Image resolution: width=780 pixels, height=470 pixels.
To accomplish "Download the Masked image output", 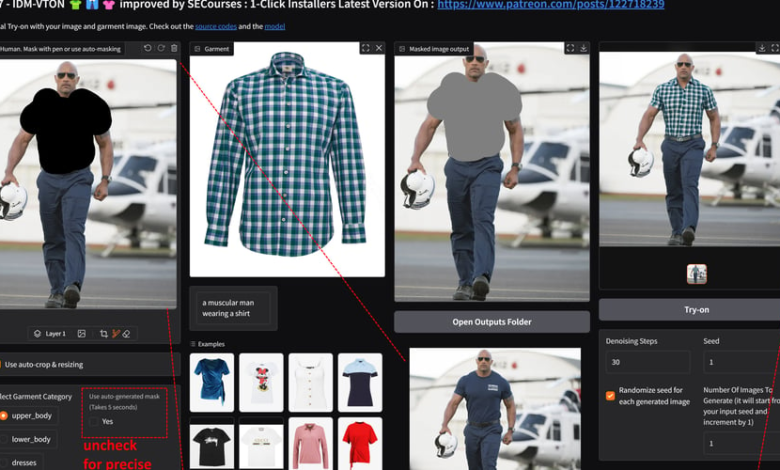I will pos(584,48).
